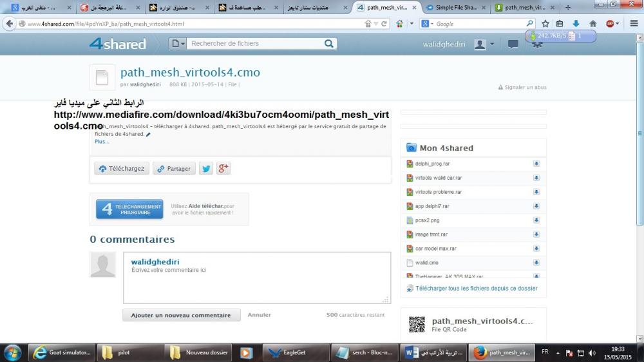Open the Windows Start button
644x362 pixels.
tap(12, 352)
